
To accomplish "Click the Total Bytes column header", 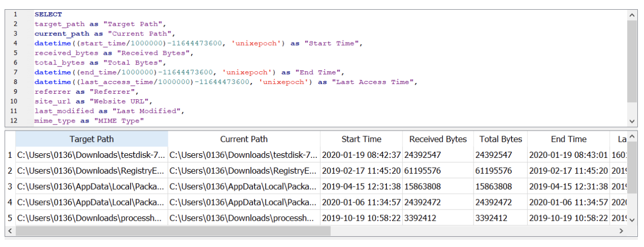I will pos(501,139).
